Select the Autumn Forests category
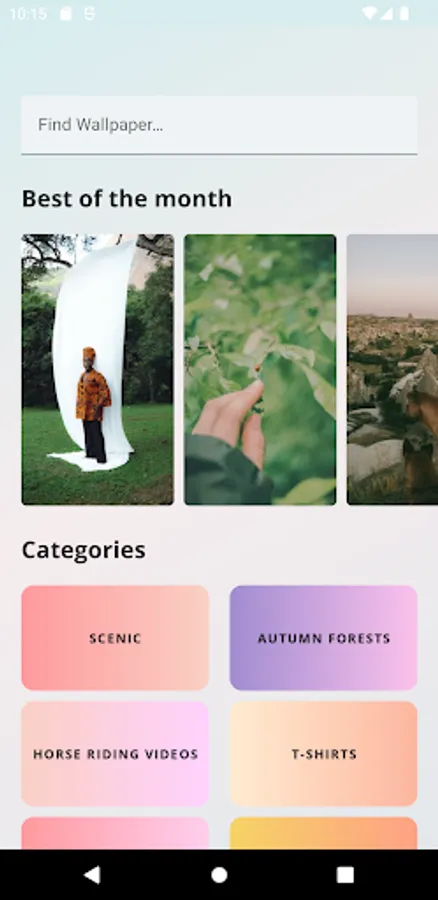 click(x=324, y=638)
